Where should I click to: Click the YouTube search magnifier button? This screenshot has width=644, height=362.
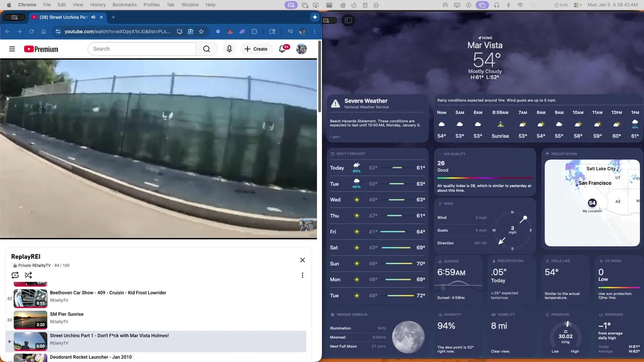[x=206, y=49]
